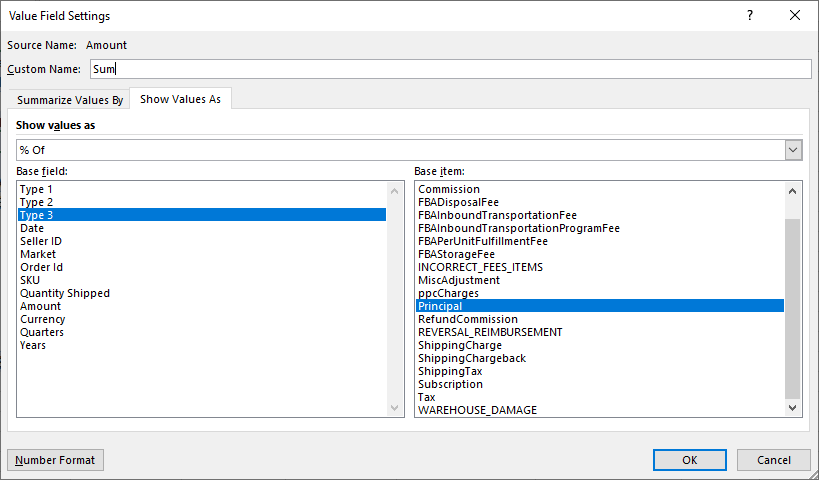Select Type 1 in Base field list
Image resolution: width=819 pixels, height=480 pixels.
(202, 189)
